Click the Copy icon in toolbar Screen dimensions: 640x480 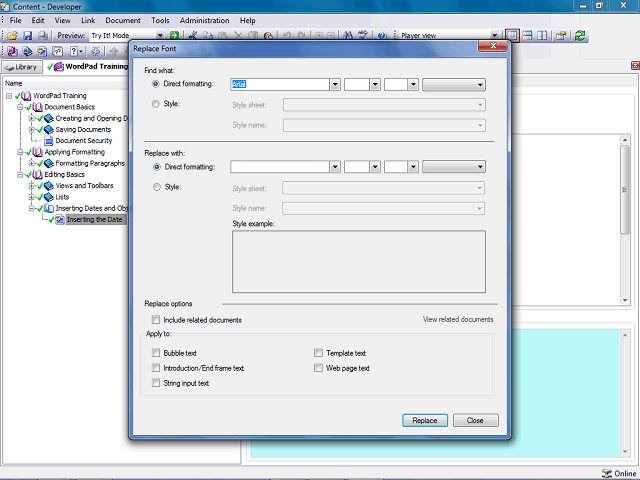coord(208,36)
